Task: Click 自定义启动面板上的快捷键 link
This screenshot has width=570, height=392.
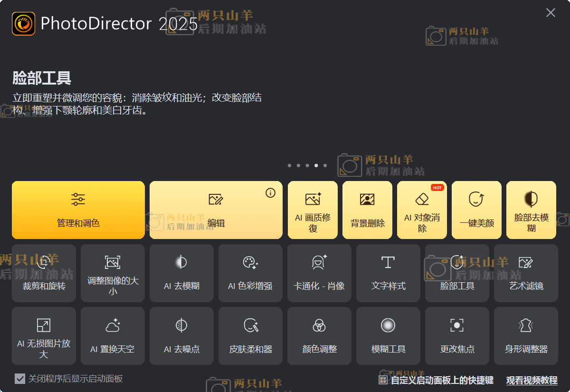Action: (442, 381)
